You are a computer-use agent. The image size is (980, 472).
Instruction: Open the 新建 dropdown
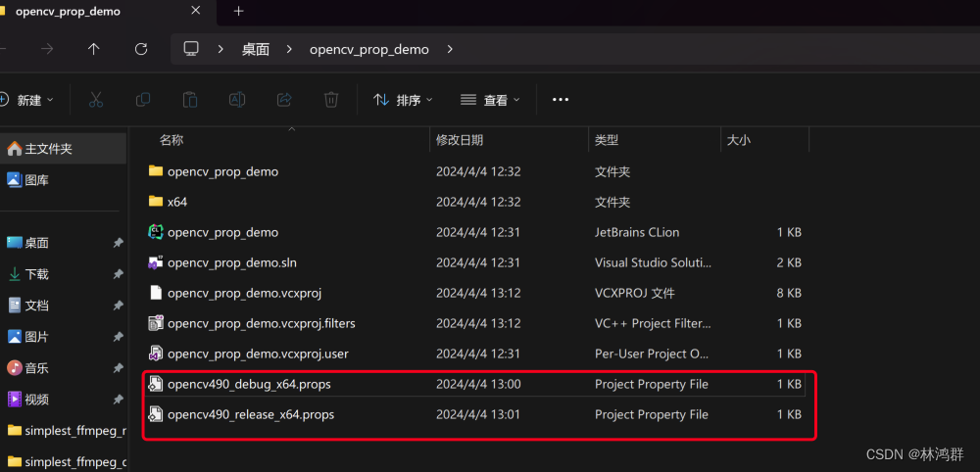27,100
